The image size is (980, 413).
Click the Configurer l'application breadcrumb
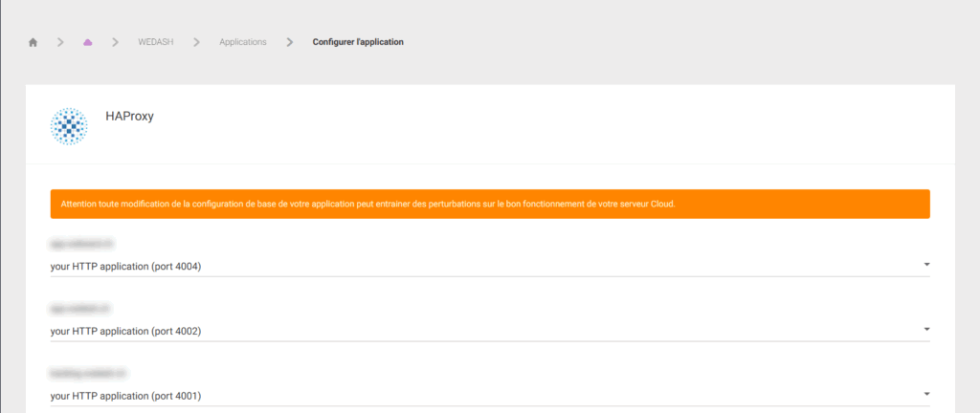358,42
